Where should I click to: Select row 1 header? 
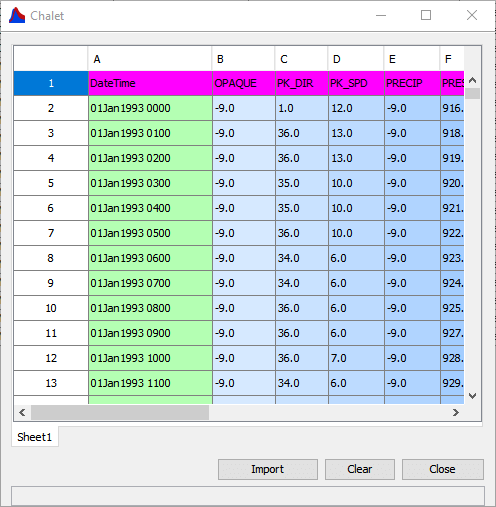(x=51, y=83)
